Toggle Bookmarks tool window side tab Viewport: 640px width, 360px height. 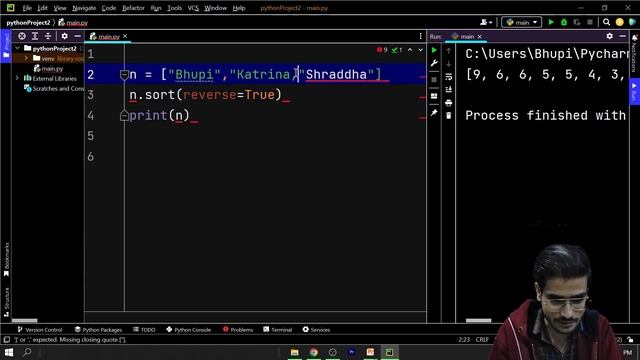(x=6, y=260)
